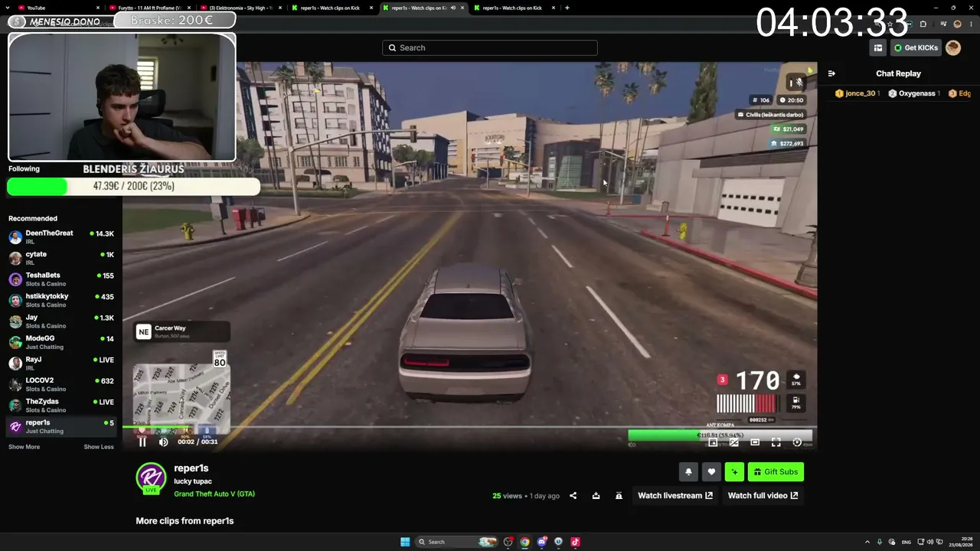Show hidden system tray icons
Screen dimensions: 980x551
tap(867, 542)
